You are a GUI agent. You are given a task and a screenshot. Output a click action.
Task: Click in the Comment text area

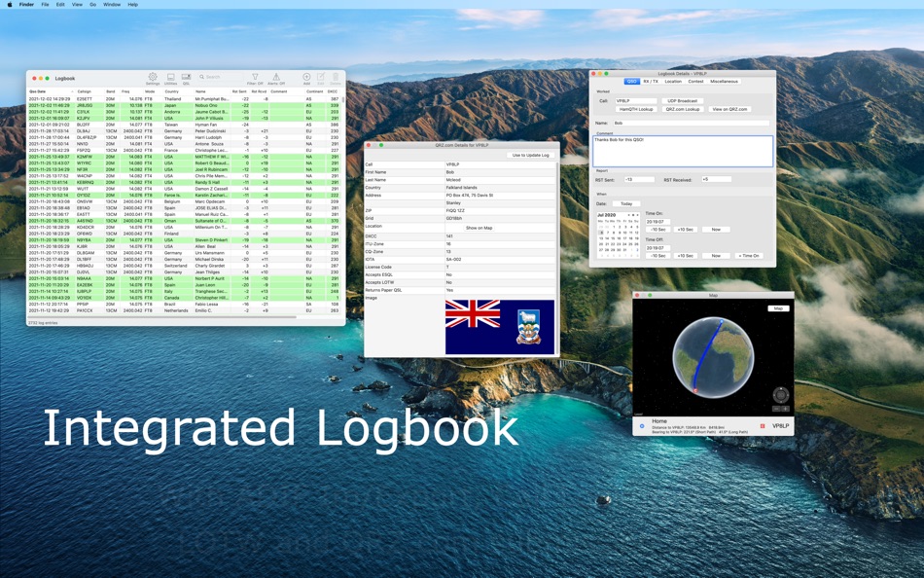683,152
